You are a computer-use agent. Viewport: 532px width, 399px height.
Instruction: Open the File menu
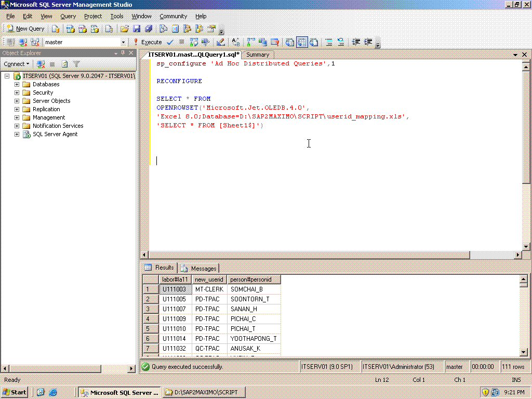coord(10,16)
